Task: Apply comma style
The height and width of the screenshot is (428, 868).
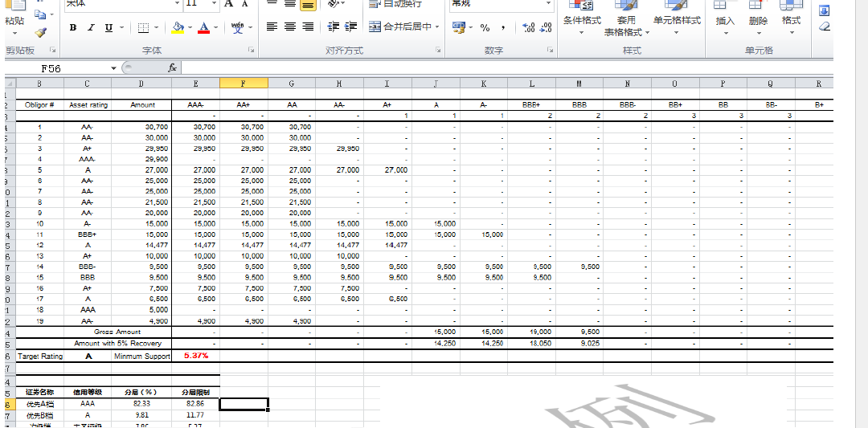Action: click(x=502, y=27)
